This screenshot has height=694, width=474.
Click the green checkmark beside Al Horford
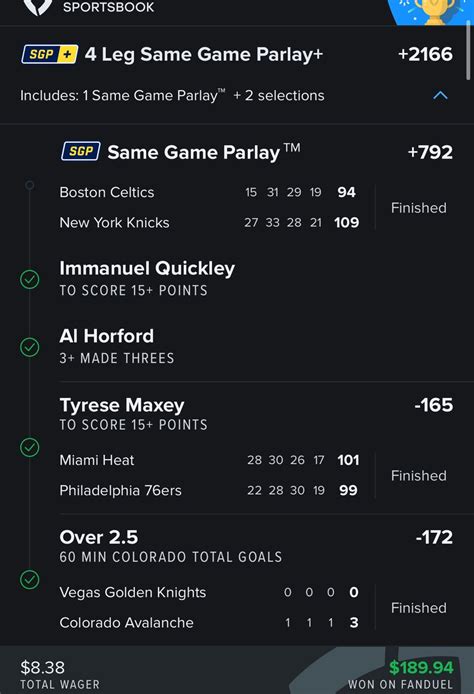click(30, 347)
